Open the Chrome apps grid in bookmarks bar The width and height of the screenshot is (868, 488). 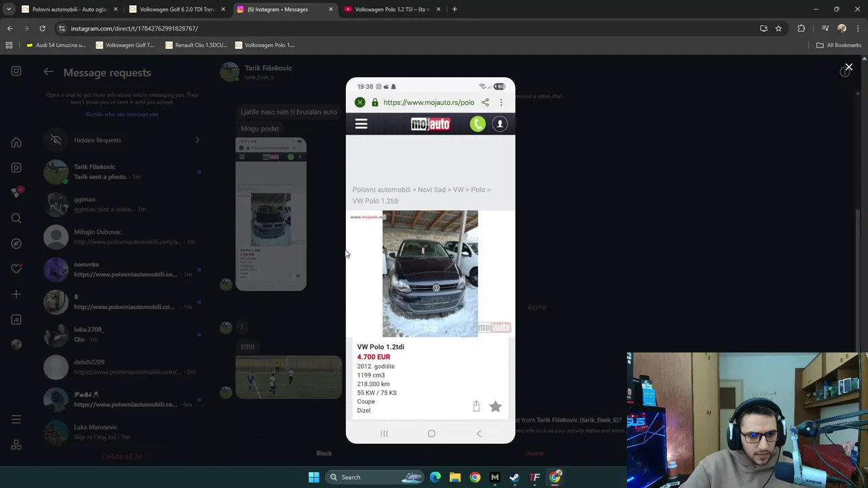point(9,45)
